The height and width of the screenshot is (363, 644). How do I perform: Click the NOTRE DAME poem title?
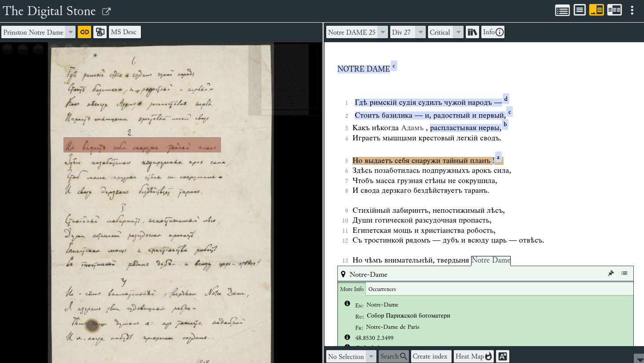pos(364,69)
